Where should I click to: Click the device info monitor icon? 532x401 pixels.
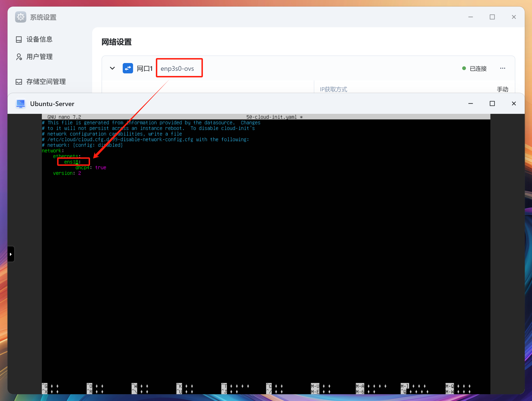(x=19, y=40)
